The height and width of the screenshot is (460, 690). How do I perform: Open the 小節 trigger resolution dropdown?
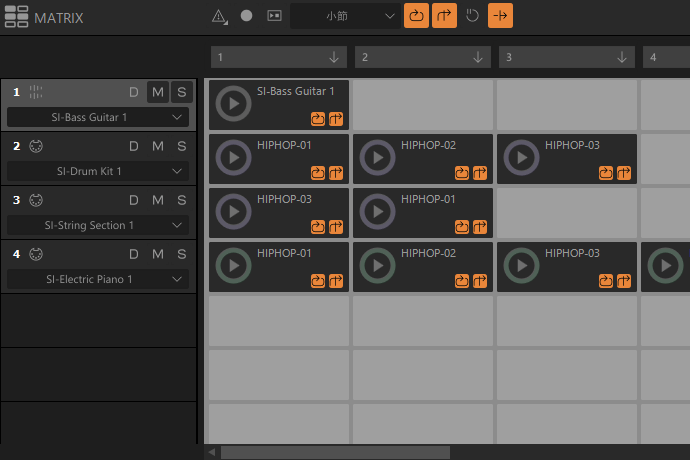click(345, 16)
